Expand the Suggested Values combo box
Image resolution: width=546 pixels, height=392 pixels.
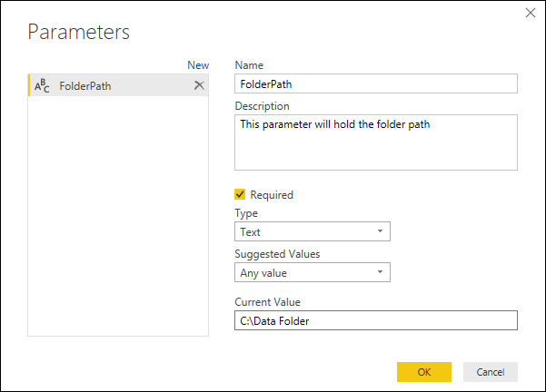312,272
